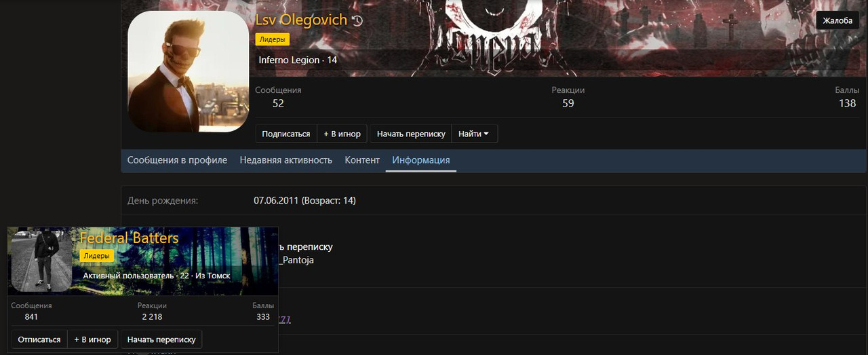The image size is (868, 355).
Task: Click + В игнор in the Federal Batters card
Action: pos(93,339)
